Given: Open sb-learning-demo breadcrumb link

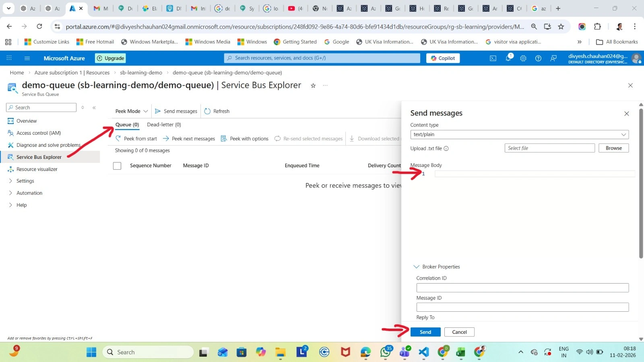Looking at the screenshot, I should click(141, 73).
